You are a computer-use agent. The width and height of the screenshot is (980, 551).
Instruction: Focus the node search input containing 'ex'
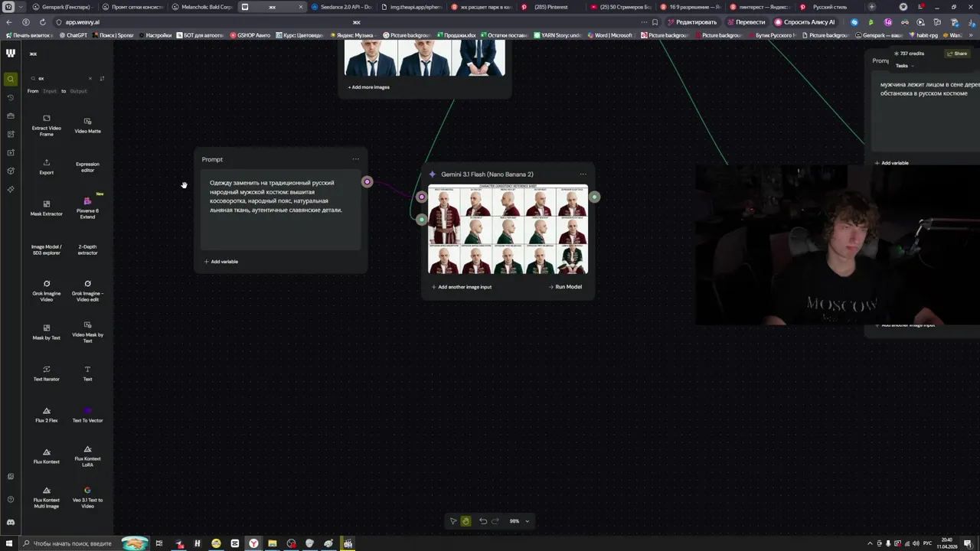click(61, 78)
